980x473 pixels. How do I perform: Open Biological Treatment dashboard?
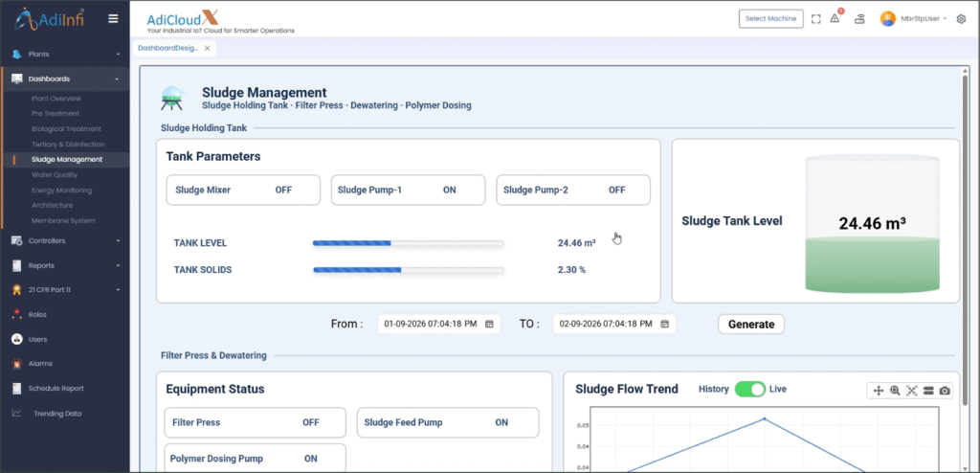pos(66,129)
